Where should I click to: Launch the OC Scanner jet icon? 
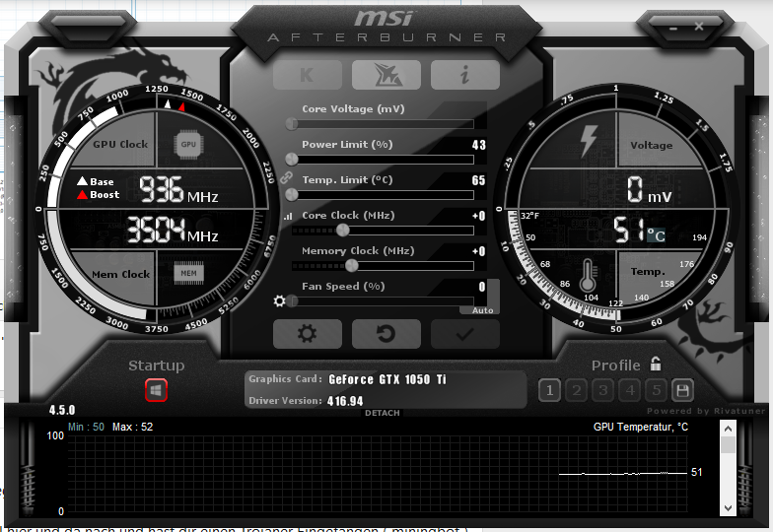pos(386,75)
